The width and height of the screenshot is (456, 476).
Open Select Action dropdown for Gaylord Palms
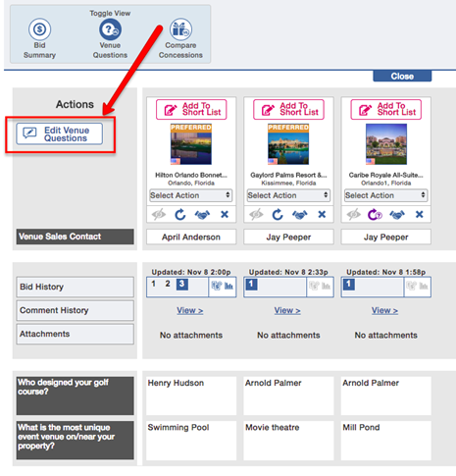(288, 195)
